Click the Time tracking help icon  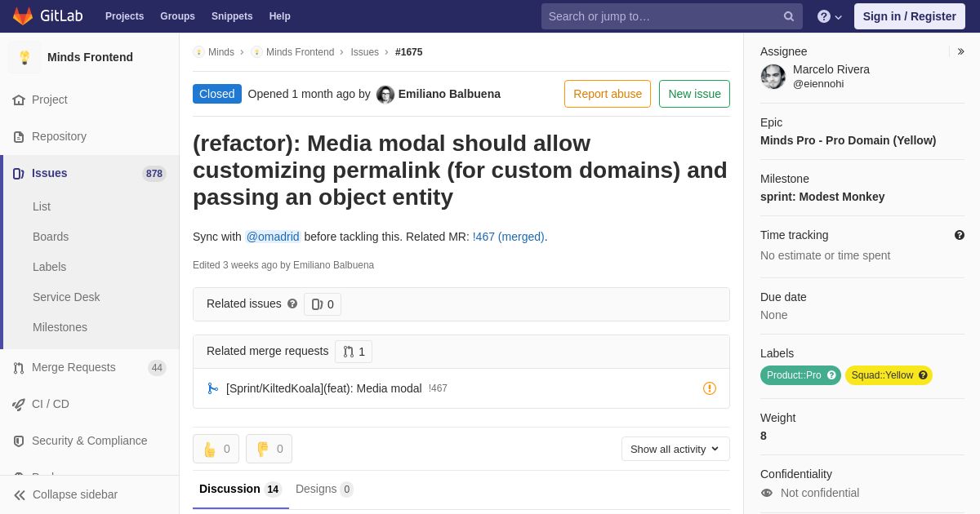click(x=960, y=235)
